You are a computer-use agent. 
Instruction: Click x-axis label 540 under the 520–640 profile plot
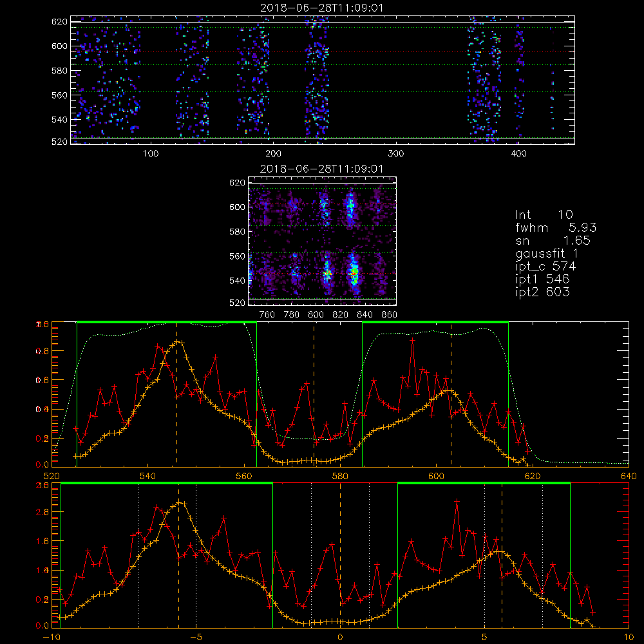(x=148, y=476)
